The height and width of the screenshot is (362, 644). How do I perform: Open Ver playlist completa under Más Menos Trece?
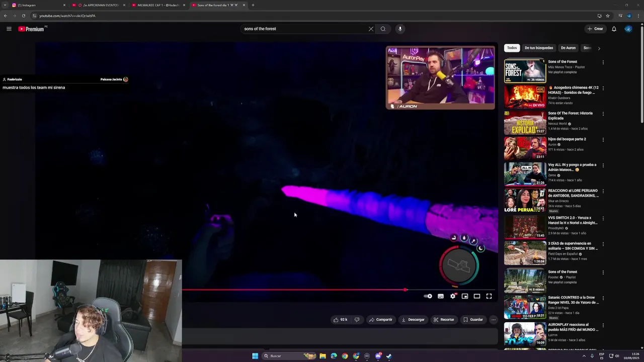pyautogui.click(x=562, y=72)
